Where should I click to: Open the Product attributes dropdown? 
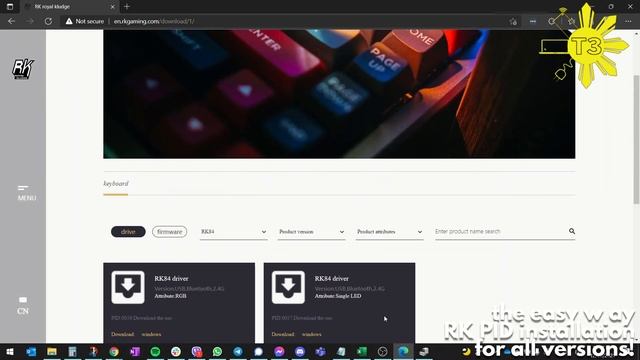point(389,232)
